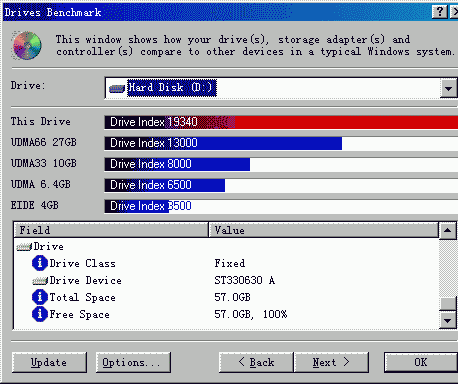Screen dimensions: 458x384
Task: Click the 'UDMA66 27GB' label
Action: 44,142
